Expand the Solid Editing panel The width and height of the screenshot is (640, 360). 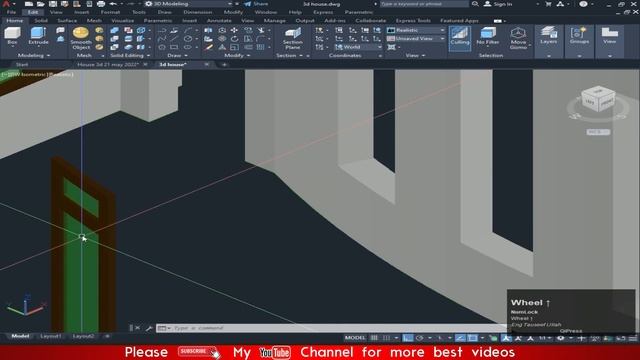[130, 55]
